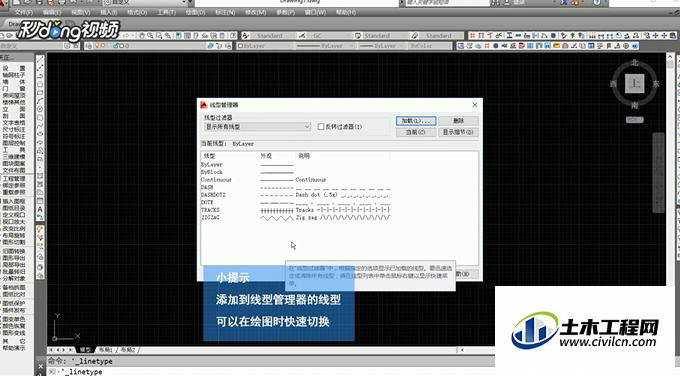Select the ZIGZAG linetype row

click(x=296, y=218)
